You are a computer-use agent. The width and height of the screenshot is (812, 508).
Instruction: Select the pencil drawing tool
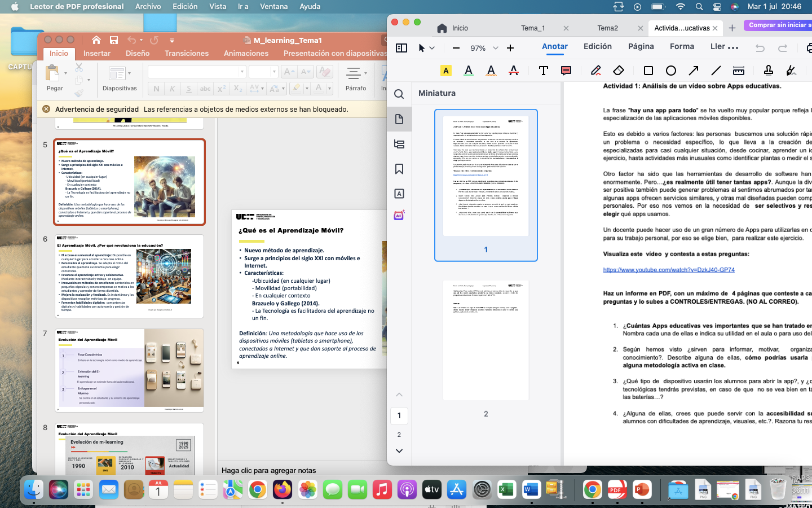click(596, 71)
